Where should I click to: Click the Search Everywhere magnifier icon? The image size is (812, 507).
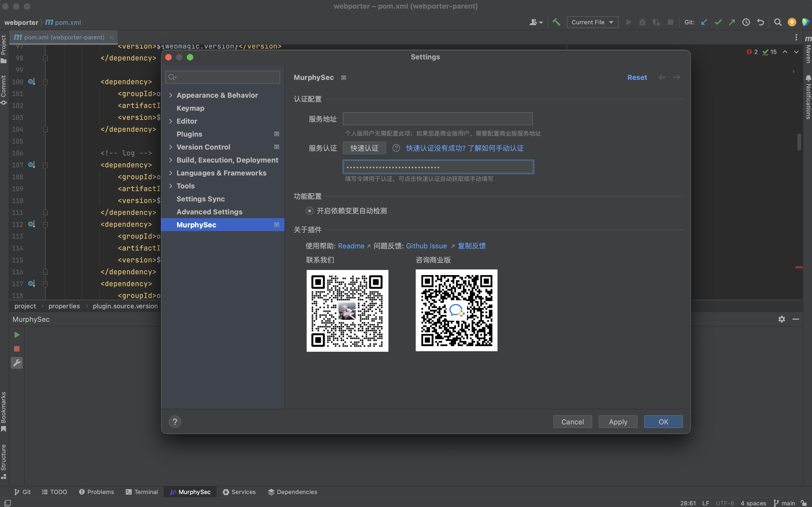pos(777,22)
